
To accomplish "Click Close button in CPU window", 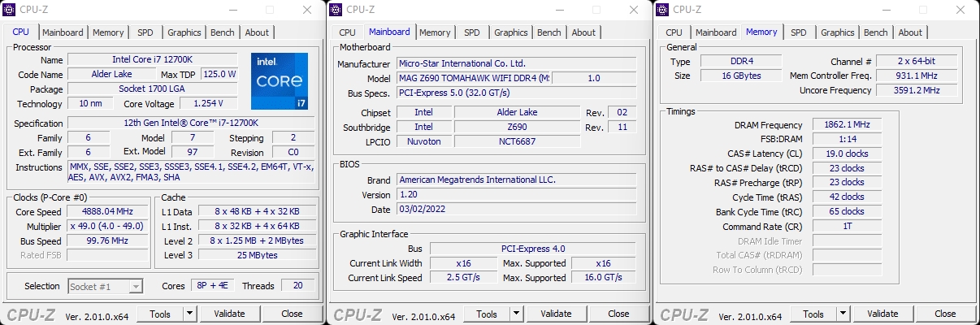I will tap(292, 314).
